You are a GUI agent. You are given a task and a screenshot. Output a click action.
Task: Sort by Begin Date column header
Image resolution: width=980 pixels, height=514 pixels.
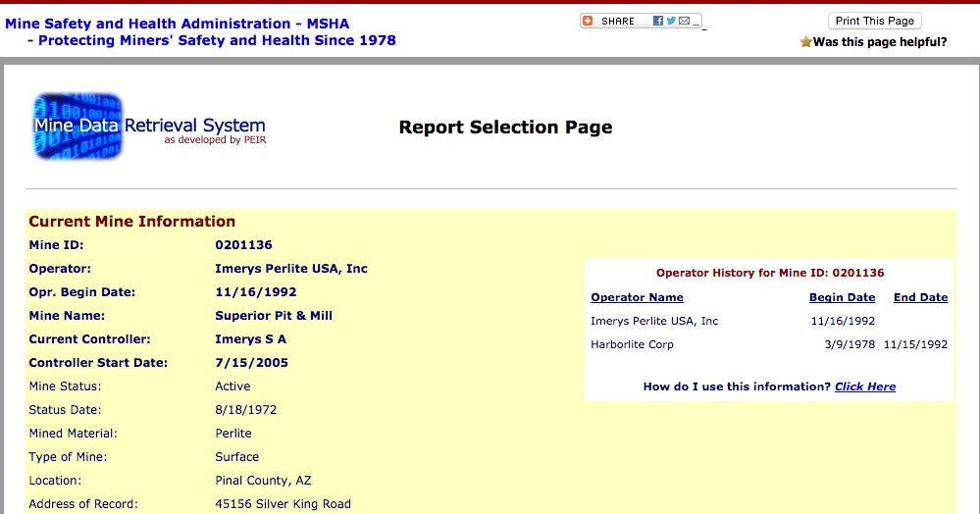[842, 297]
